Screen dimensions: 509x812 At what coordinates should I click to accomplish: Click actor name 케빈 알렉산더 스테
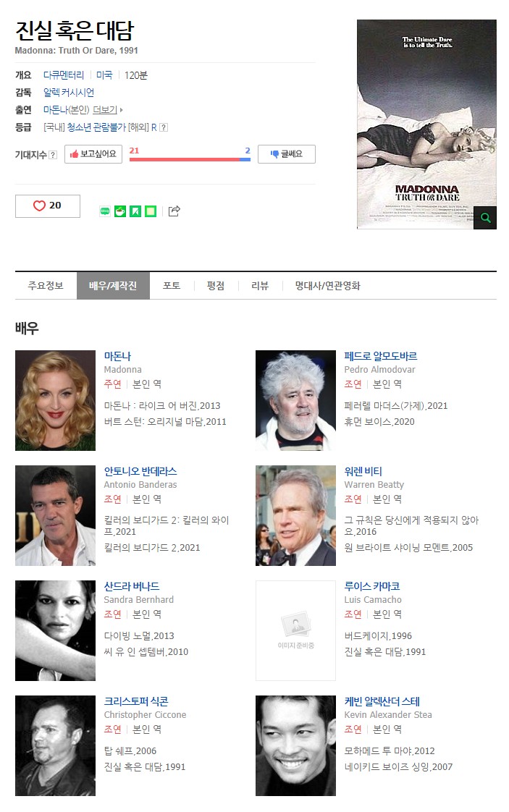coord(382,701)
